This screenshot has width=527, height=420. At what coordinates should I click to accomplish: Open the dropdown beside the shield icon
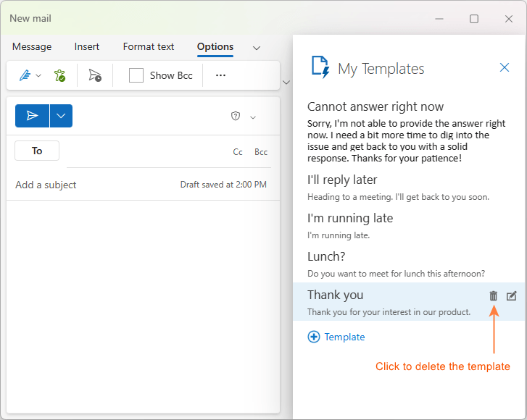253,117
